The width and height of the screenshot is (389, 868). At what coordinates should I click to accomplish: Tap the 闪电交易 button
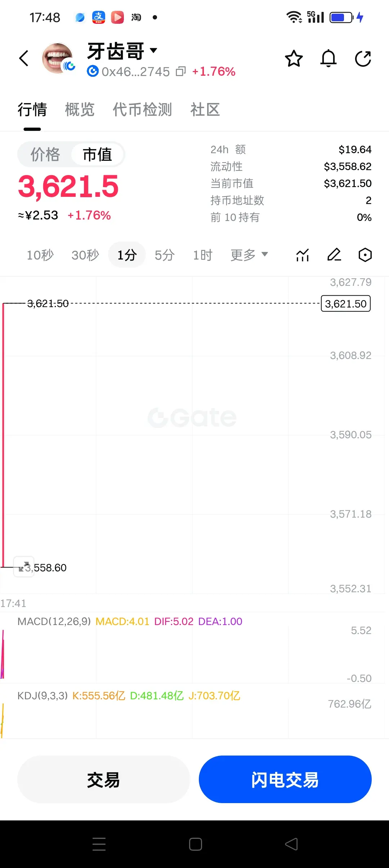[x=285, y=779]
